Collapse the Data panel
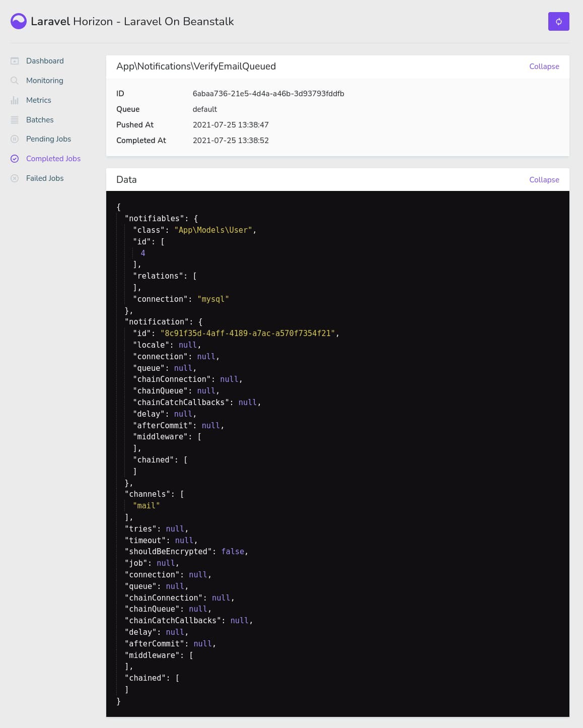583x728 pixels. [x=544, y=179]
